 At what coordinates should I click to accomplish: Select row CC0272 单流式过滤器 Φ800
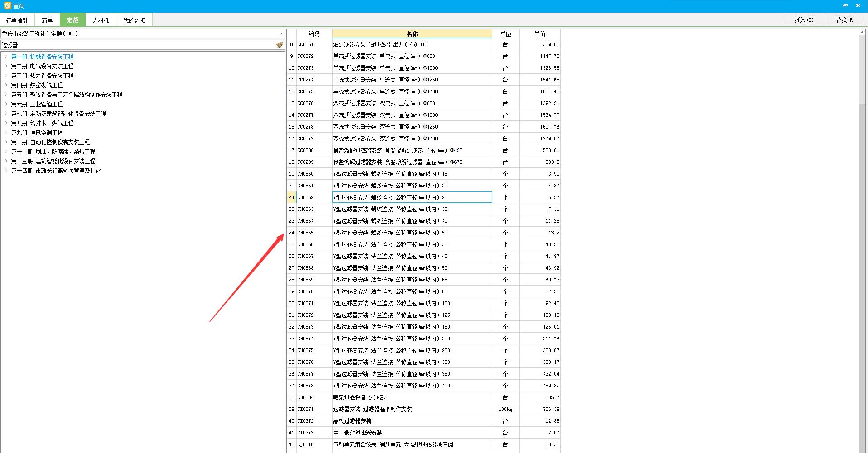(x=424, y=56)
